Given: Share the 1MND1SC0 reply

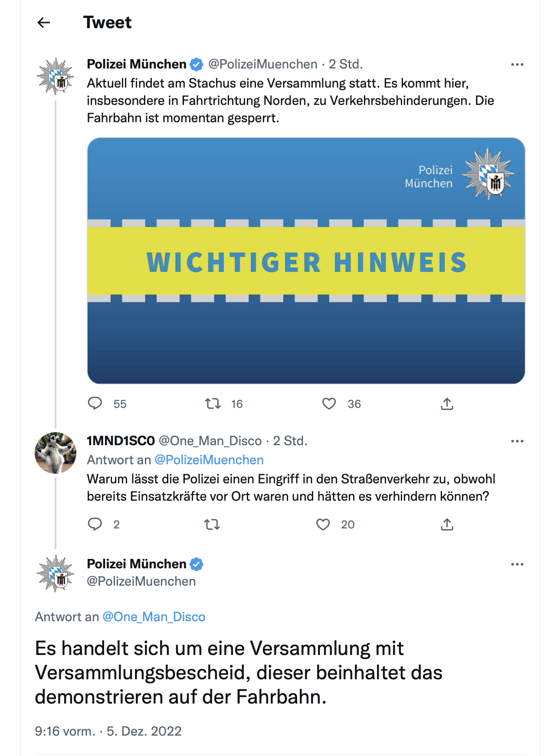Looking at the screenshot, I should click(x=447, y=524).
